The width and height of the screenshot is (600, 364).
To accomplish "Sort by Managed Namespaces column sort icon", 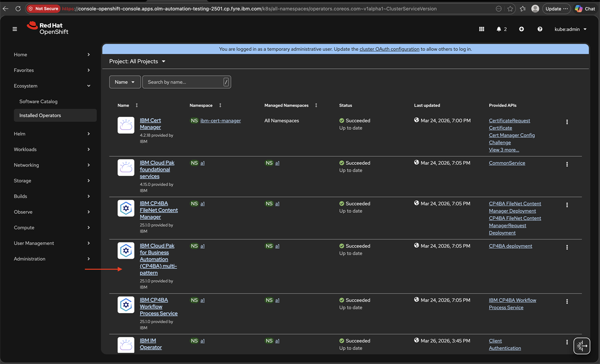I will (316, 105).
